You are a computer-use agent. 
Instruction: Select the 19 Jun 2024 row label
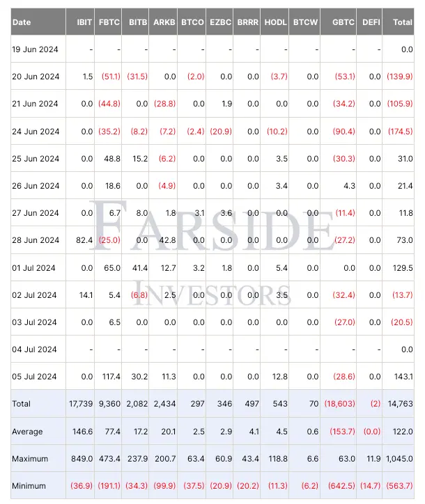[x=35, y=49]
